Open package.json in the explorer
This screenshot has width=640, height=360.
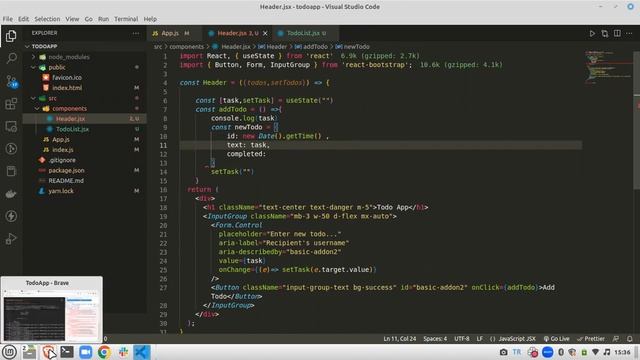click(x=66, y=170)
